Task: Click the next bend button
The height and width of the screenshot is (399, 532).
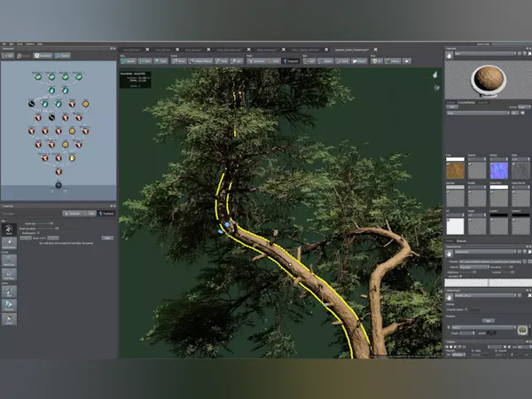Action: (x=53, y=239)
